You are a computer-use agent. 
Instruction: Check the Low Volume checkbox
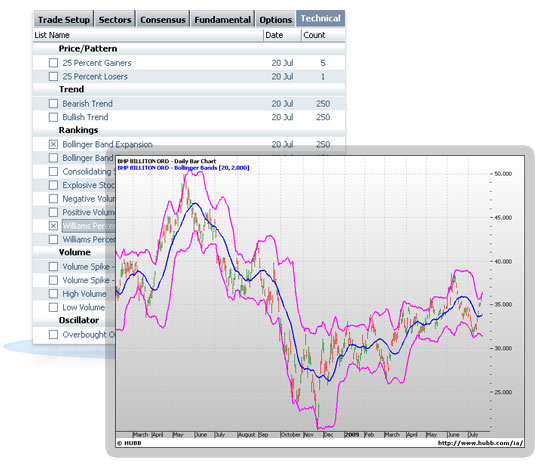tap(53, 307)
